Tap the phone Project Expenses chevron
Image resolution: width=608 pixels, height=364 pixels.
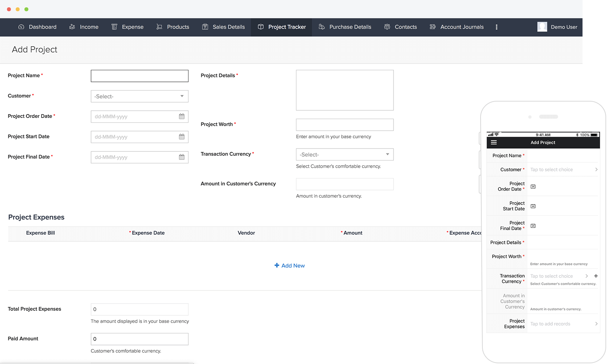coord(596,324)
